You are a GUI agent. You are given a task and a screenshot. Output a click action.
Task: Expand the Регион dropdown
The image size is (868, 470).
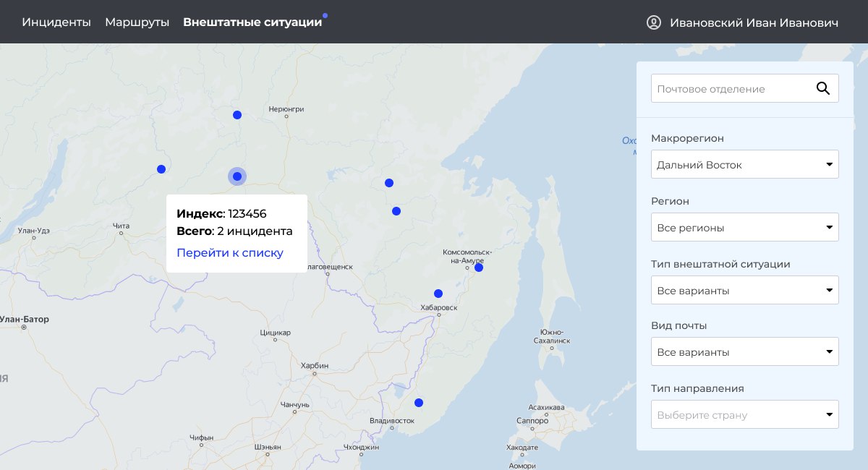(x=745, y=227)
